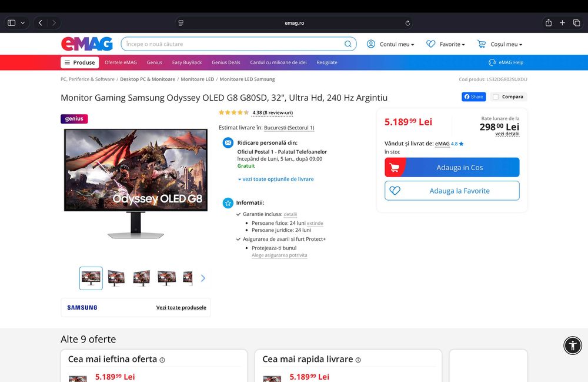Click the main monitor product image
Image resolution: width=588 pixels, height=382 pixels.
tap(136, 184)
